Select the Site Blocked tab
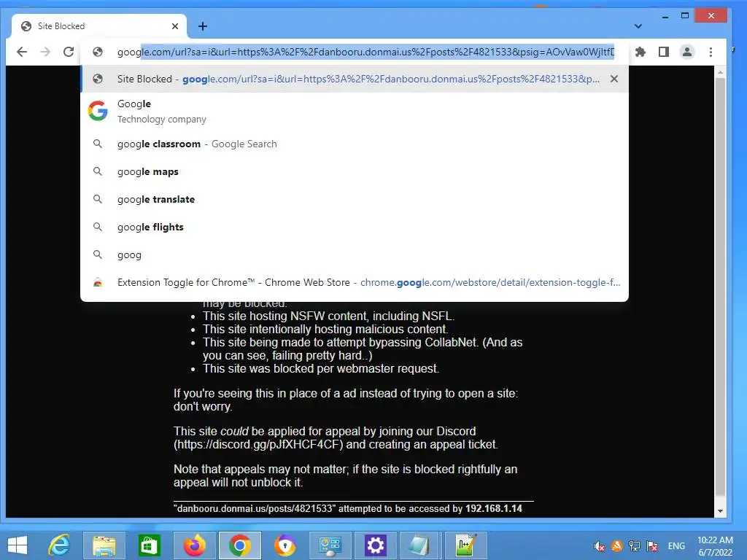The height and width of the screenshot is (560, 747). [99, 26]
